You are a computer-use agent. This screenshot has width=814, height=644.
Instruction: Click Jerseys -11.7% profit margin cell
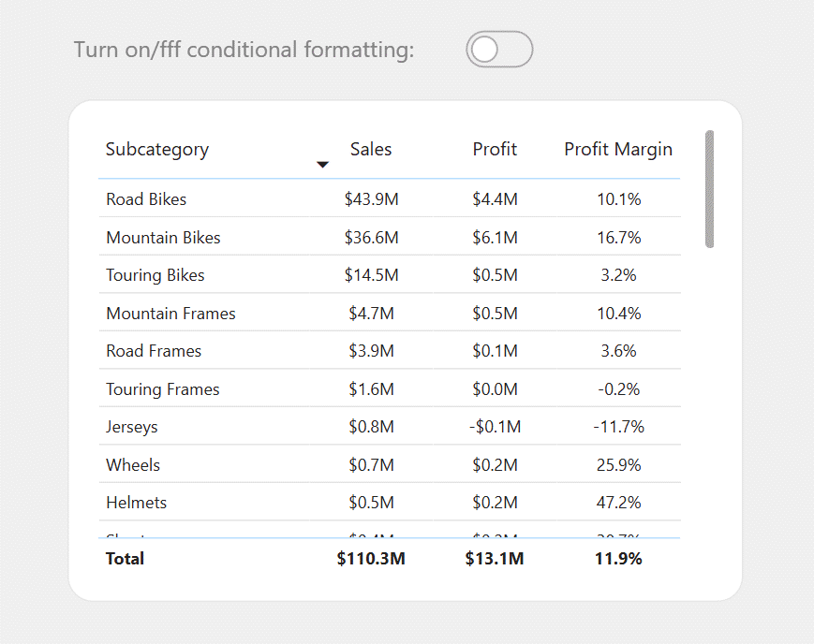coord(618,427)
